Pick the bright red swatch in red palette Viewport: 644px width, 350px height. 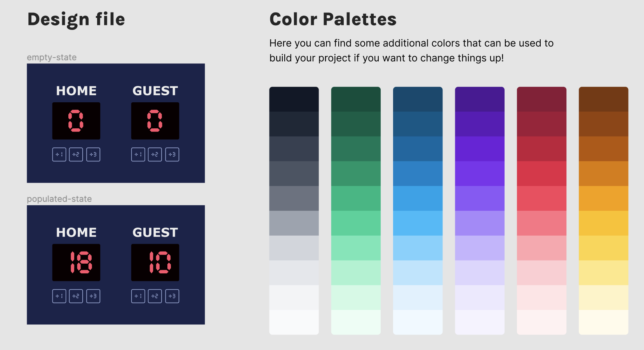[x=541, y=173]
